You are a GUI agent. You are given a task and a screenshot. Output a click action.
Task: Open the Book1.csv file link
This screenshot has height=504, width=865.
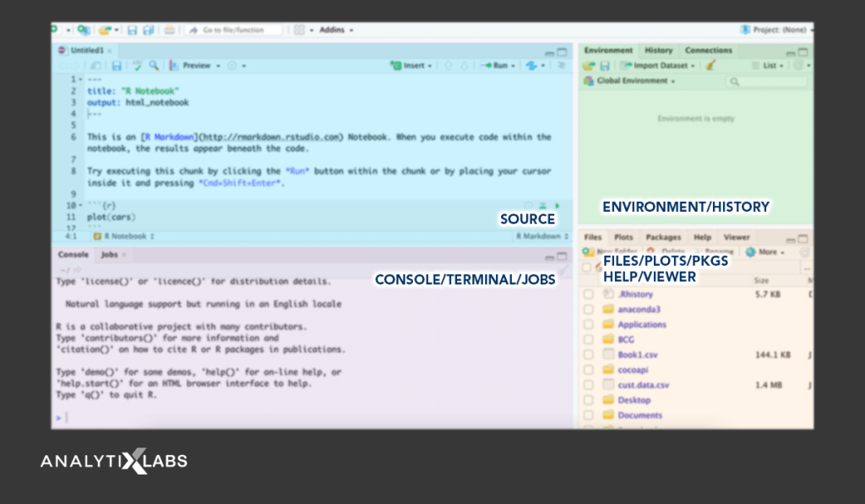(x=638, y=355)
